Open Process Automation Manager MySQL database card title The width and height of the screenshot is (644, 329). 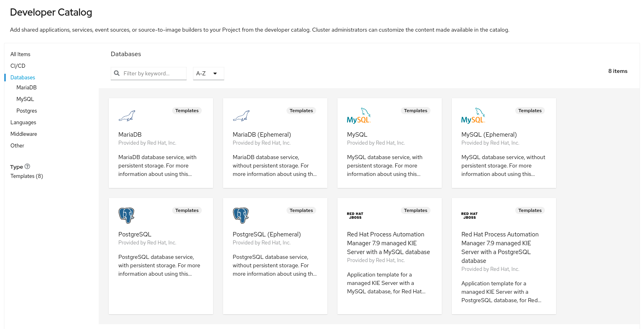(x=388, y=243)
